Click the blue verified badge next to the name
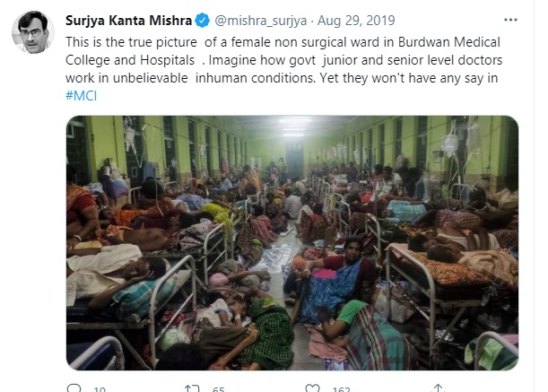Screen dimensions: 548x392 (203, 18)
